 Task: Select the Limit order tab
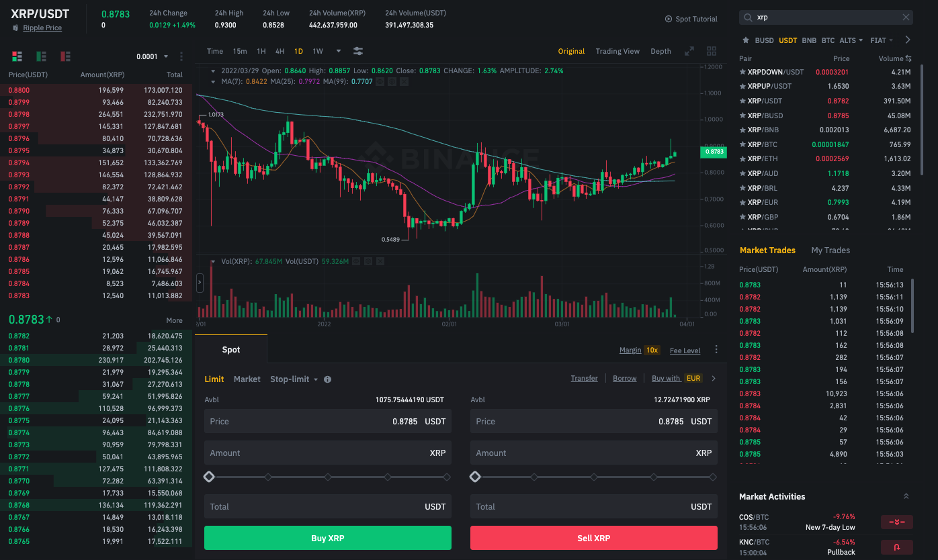(x=214, y=379)
